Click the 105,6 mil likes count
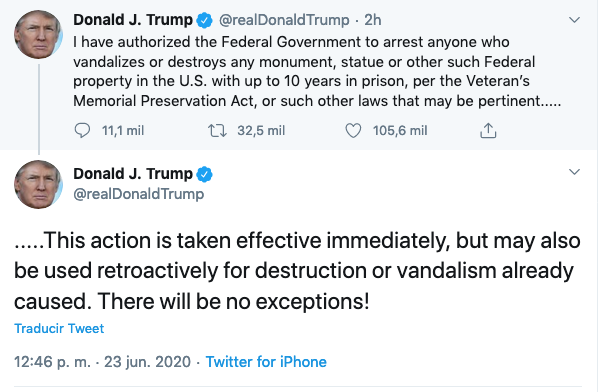 [x=400, y=131]
